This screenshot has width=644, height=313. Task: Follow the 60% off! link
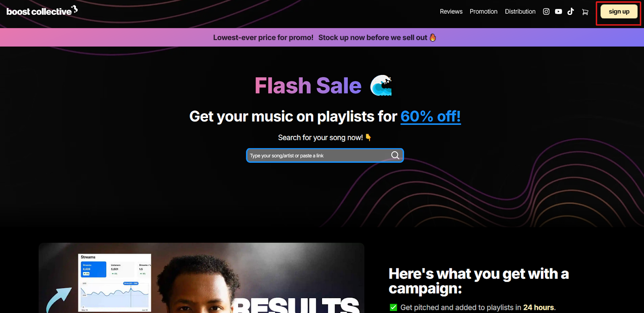coord(431,116)
